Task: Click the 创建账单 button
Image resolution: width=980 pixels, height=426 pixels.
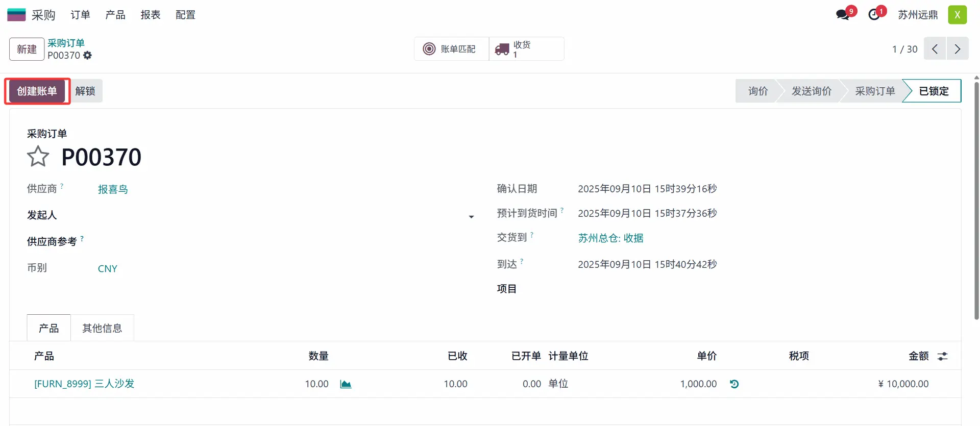Action: coord(37,91)
